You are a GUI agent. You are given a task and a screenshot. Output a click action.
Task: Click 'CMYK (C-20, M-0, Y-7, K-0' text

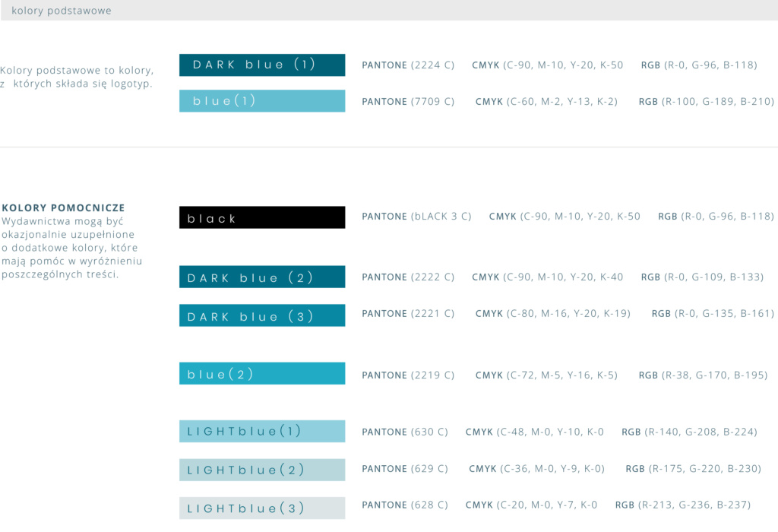click(x=531, y=505)
